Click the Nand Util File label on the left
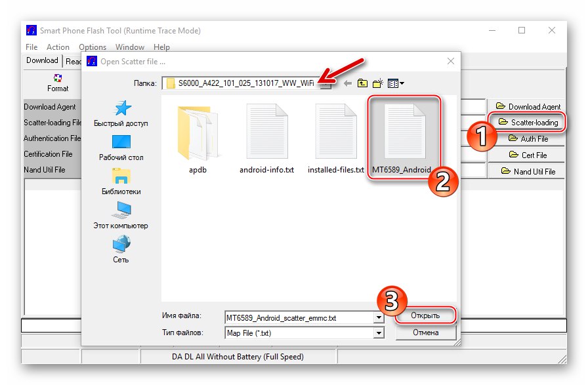The image size is (588, 385). [44, 170]
